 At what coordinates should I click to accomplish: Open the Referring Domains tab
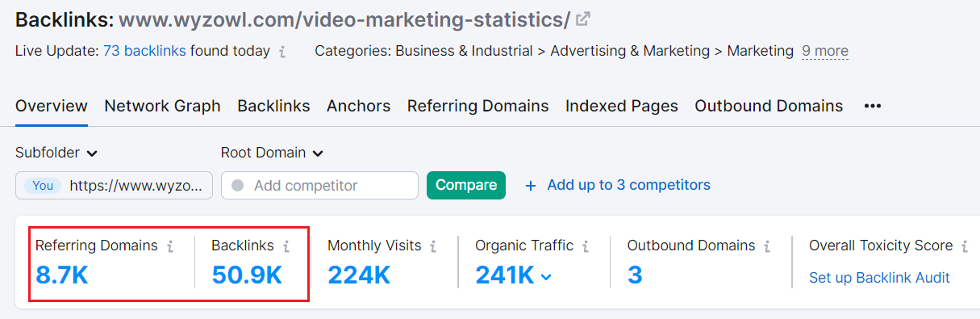point(477,106)
